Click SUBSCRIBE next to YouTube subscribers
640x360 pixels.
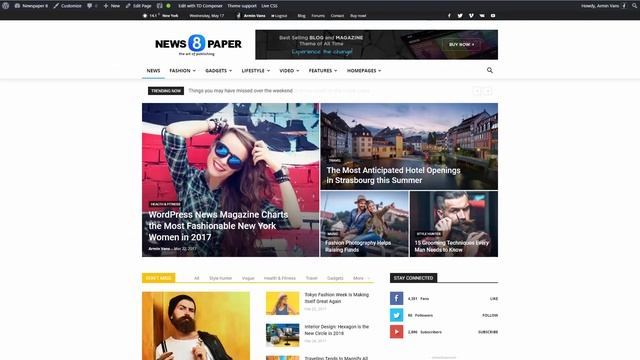488,332
